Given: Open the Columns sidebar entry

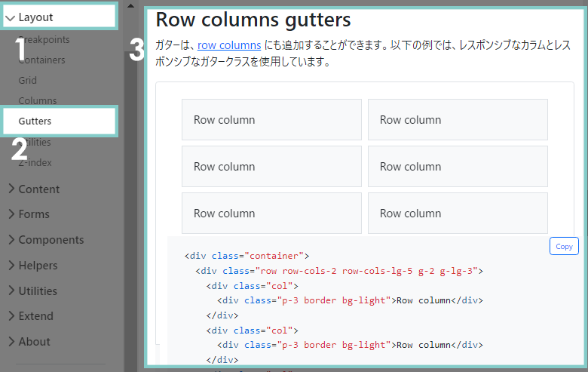Looking at the screenshot, I should pos(38,100).
